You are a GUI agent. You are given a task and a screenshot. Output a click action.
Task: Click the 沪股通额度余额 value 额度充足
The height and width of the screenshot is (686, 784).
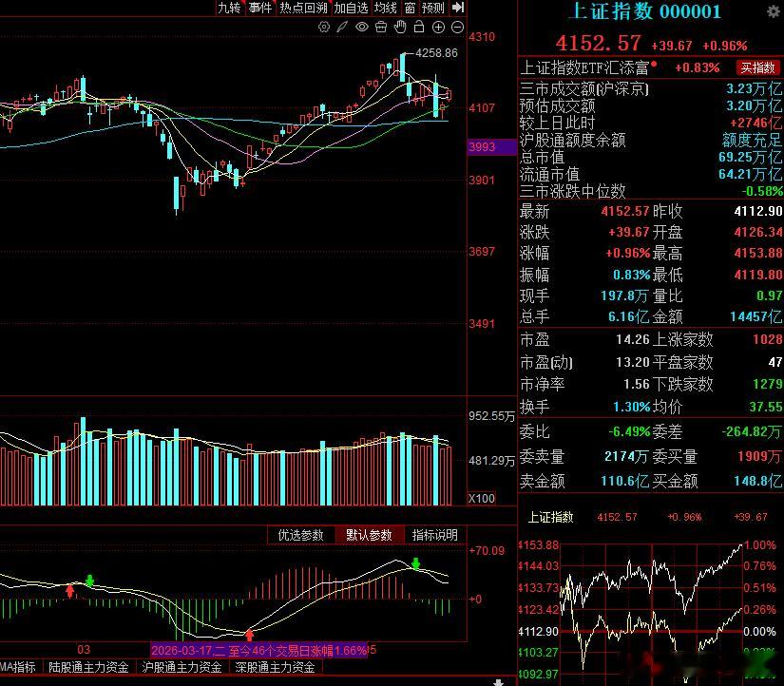pyautogui.click(x=752, y=140)
